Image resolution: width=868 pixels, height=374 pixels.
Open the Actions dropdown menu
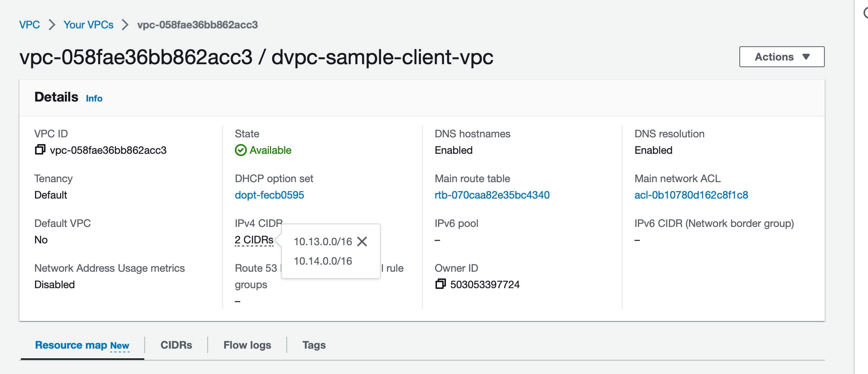pos(781,57)
